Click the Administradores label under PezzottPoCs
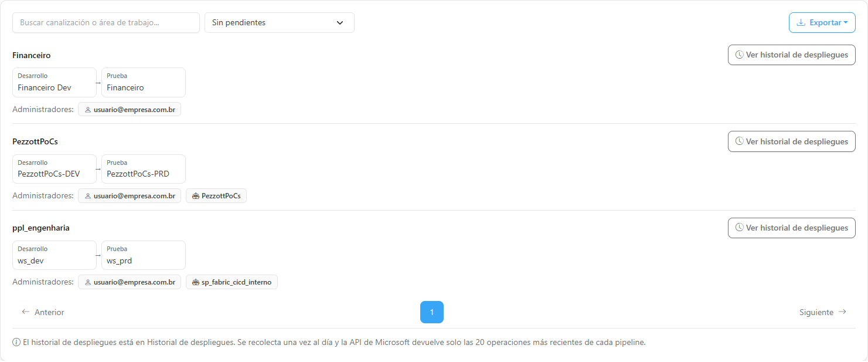Screen dimensions: 868x362 (43, 195)
